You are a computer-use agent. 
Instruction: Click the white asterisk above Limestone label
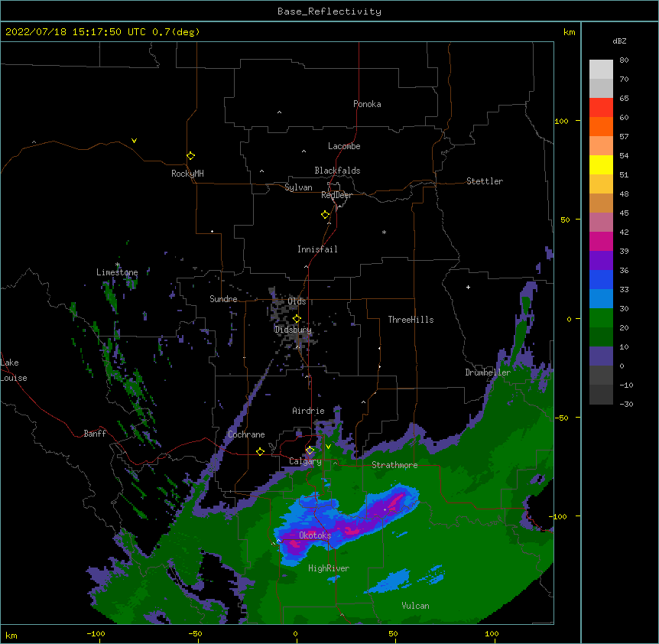118,265
